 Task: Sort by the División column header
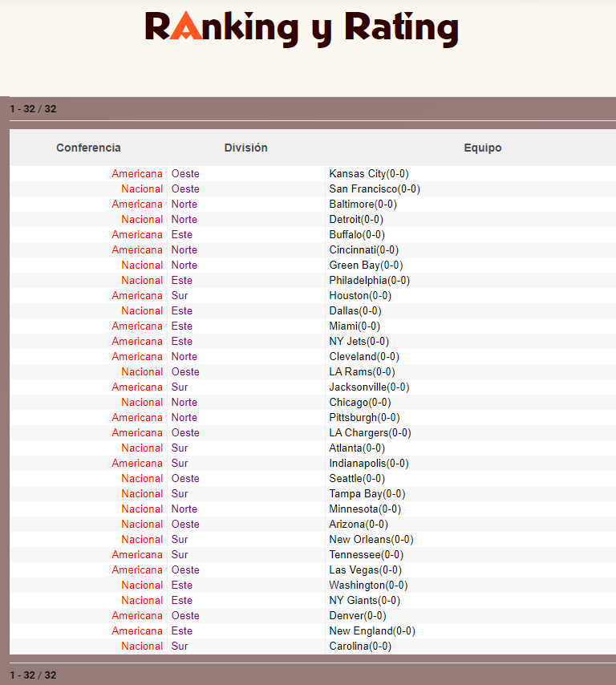(246, 148)
